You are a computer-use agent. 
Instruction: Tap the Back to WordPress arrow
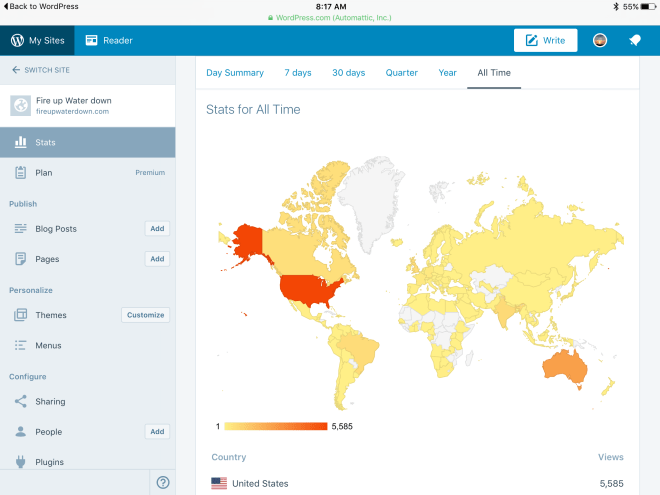[6, 6]
